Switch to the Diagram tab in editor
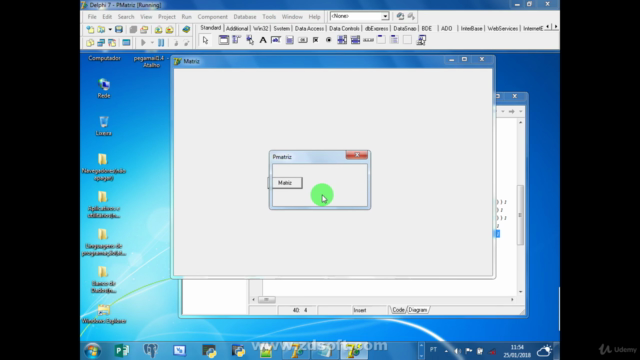Screen dimensions: 640x360 (418, 310)
